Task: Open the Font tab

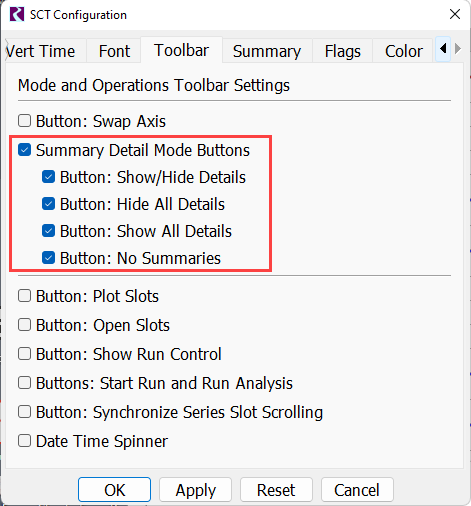Action: (114, 51)
